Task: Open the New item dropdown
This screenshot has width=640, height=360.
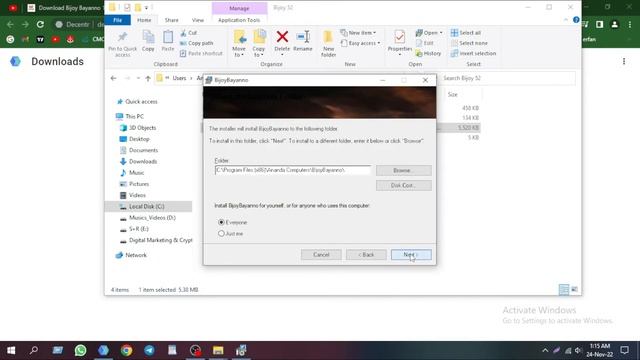Action: click(x=358, y=33)
